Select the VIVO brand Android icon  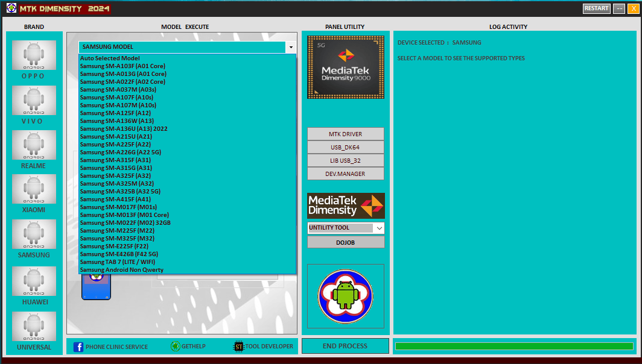tap(34, 100)
